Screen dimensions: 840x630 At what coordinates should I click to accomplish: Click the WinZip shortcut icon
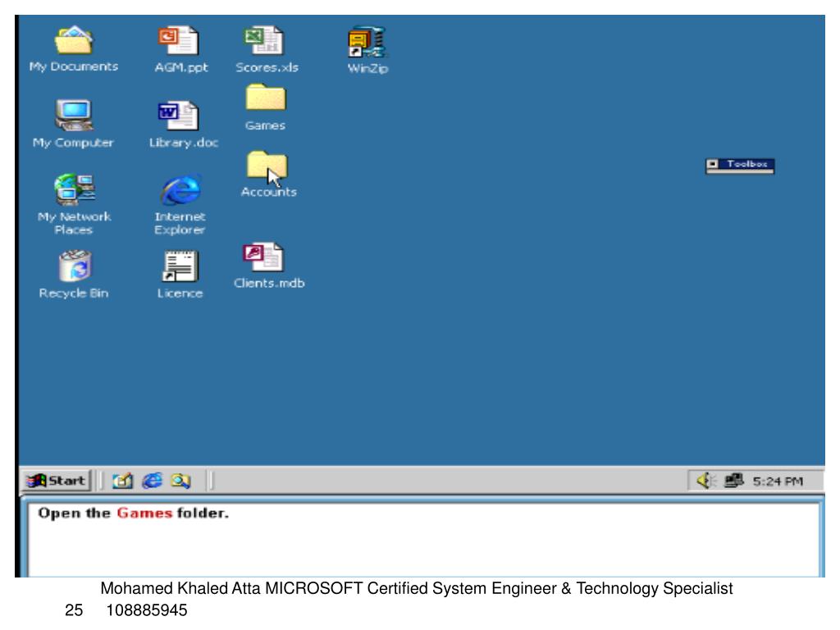click(367, 49)
